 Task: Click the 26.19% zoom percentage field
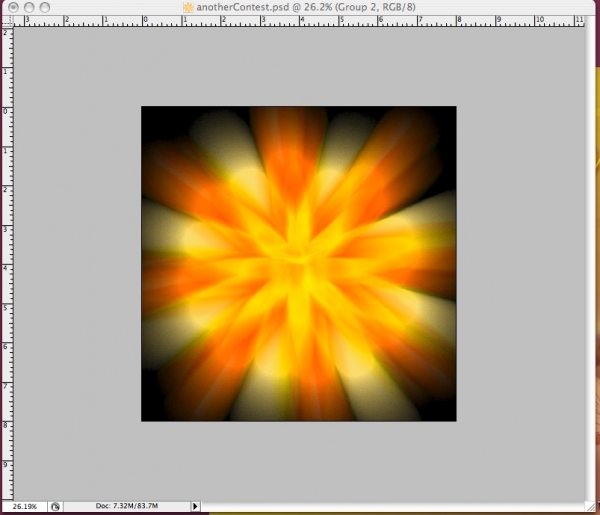point(25,506)
